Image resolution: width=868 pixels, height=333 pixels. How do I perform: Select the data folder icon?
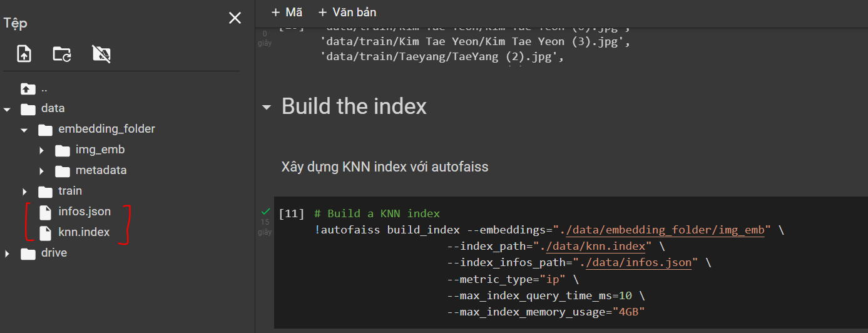(x=28, y=109)
